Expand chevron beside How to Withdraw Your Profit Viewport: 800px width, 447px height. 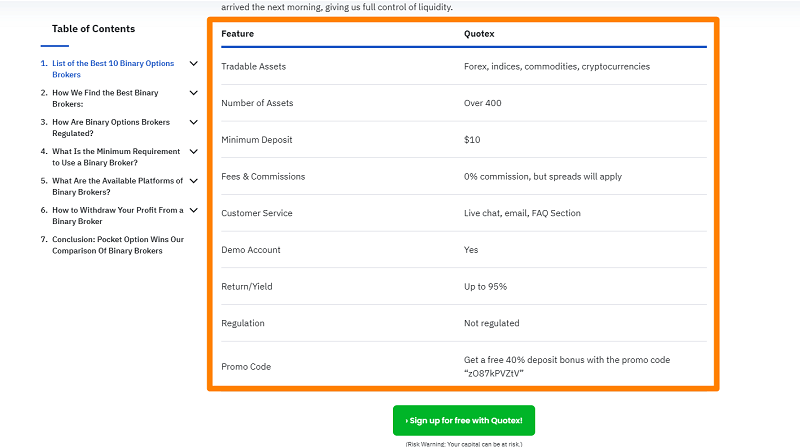click(193, 210)
